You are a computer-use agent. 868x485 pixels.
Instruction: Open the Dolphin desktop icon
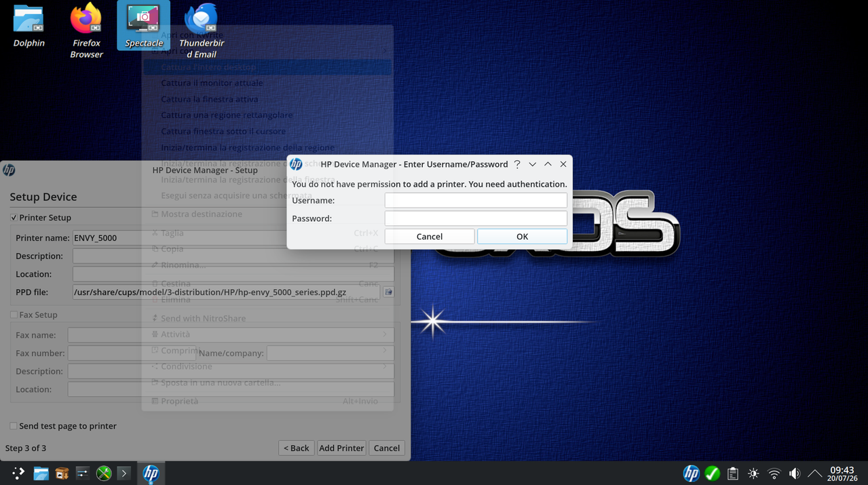pyautogui.click(x=29, y=26)
